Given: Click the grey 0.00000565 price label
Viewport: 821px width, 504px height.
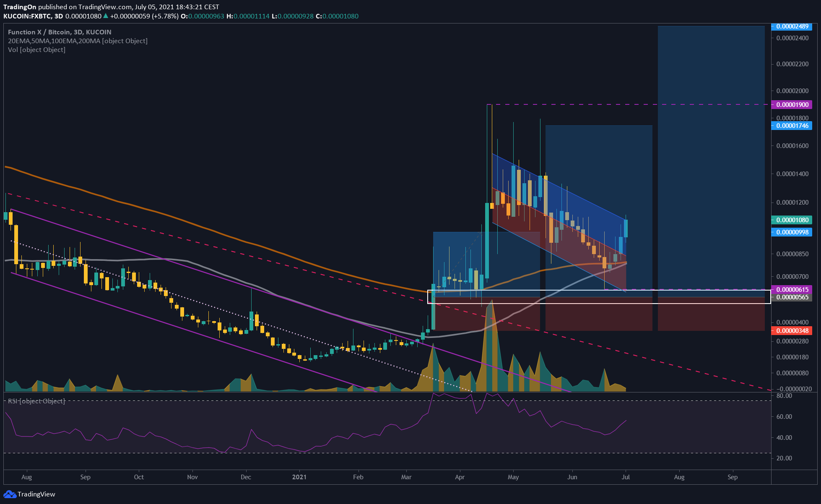Looking at the screenshot, I should [792, 297].
